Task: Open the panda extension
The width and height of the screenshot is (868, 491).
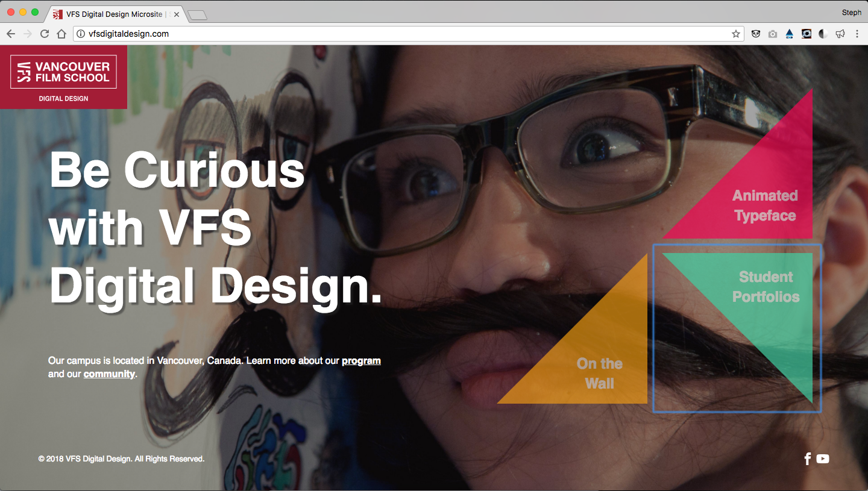Action: click(756, 34)
